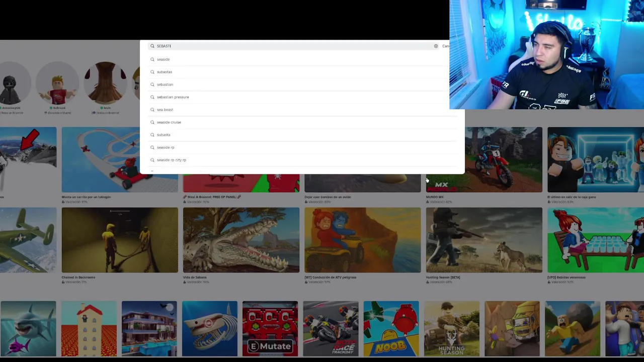Clear the search text with the X icon
644x362 pixels.
(436, 46)
